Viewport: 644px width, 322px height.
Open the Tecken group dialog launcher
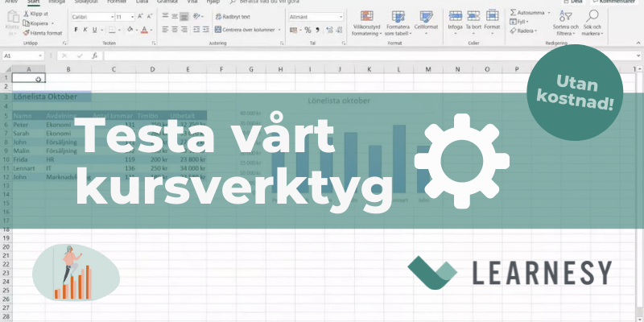tap(154, 43)
